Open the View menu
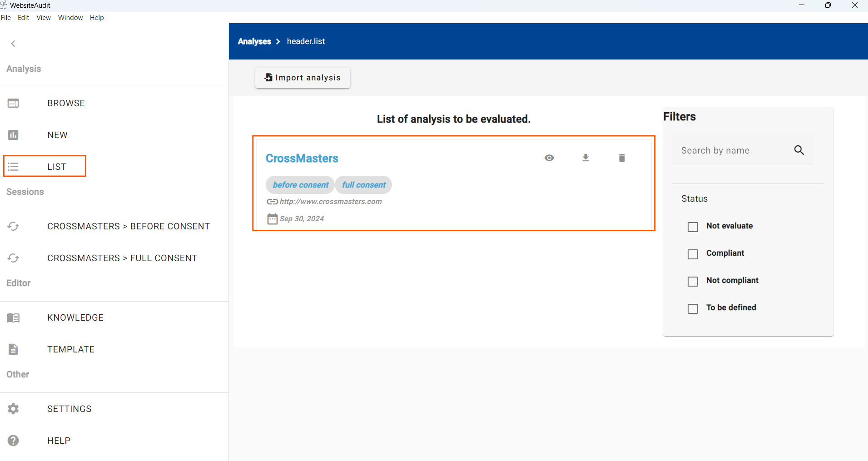868x461 pixels. click(44, 18)
